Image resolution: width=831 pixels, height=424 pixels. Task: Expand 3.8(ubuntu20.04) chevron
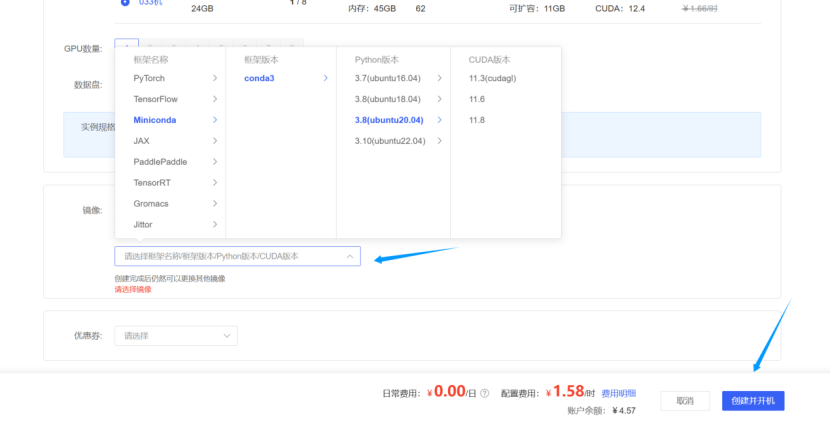pos(439,120)
